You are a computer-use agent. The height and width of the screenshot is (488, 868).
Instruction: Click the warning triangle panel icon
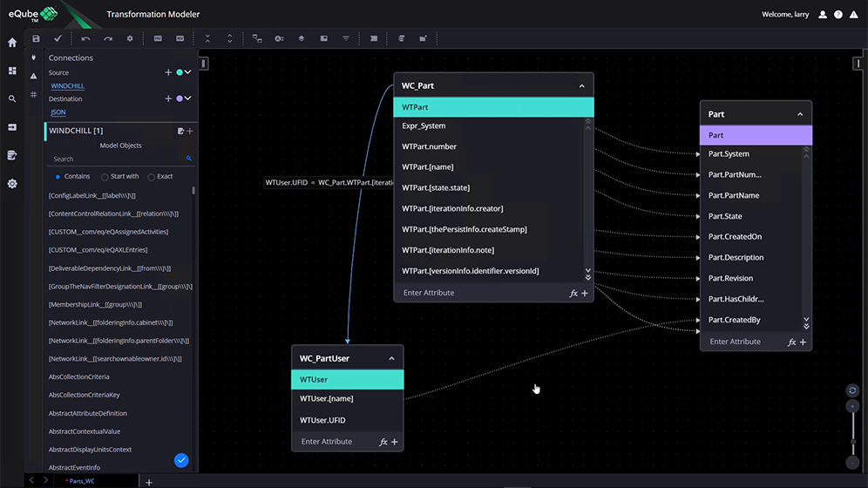[x=34, y=77]
